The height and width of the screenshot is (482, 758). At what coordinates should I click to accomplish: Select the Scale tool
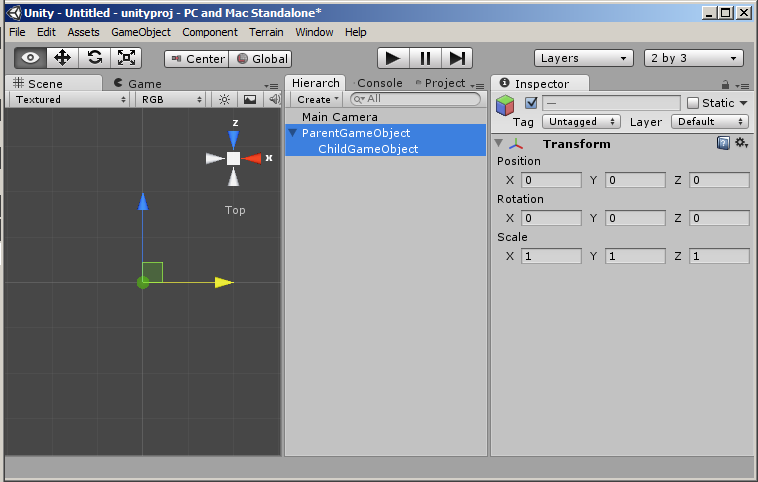click(x=126, y=58)
